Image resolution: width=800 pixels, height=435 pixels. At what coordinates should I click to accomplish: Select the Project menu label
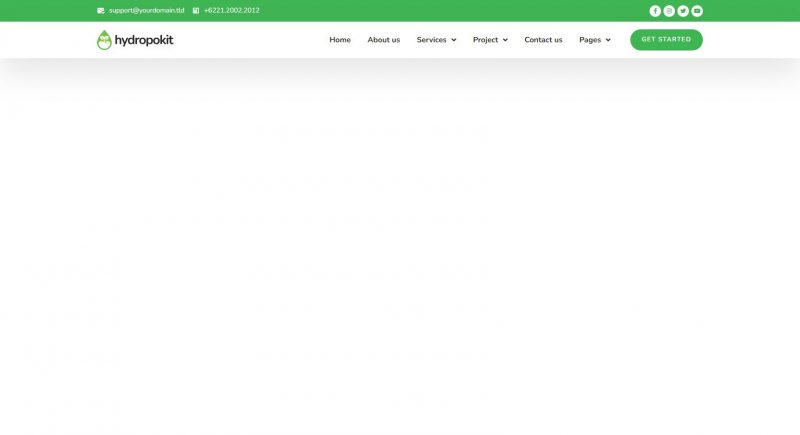tap(485, 40)
